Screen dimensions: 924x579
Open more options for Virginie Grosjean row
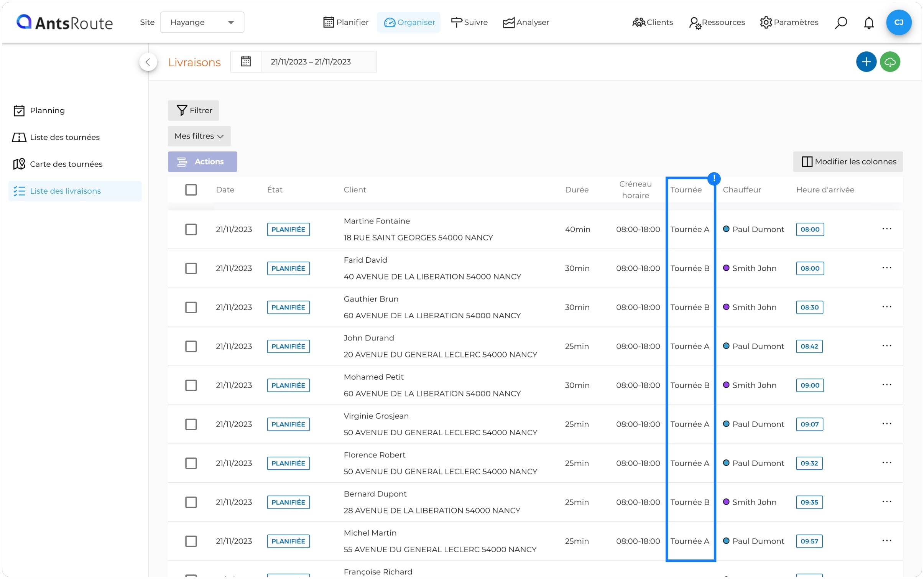[x=886, y=424]
